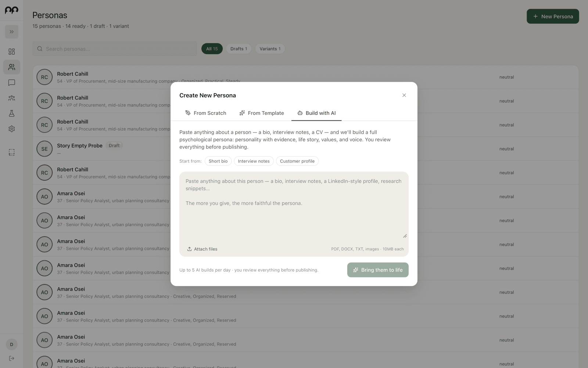The image size is (588, 368).
Task: Open the groups icon in sidebar
Action: [11, 98]
